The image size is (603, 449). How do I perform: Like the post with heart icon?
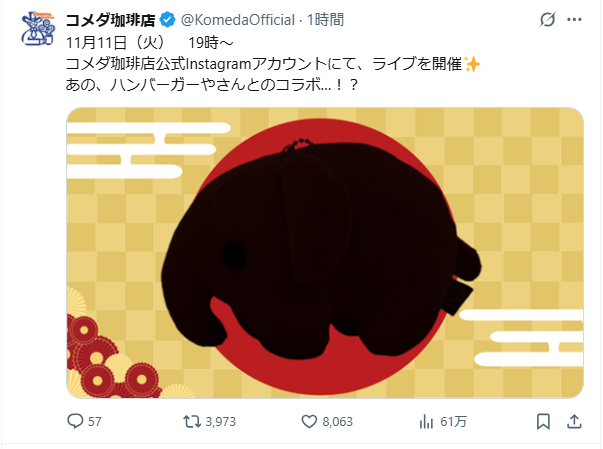309,421
